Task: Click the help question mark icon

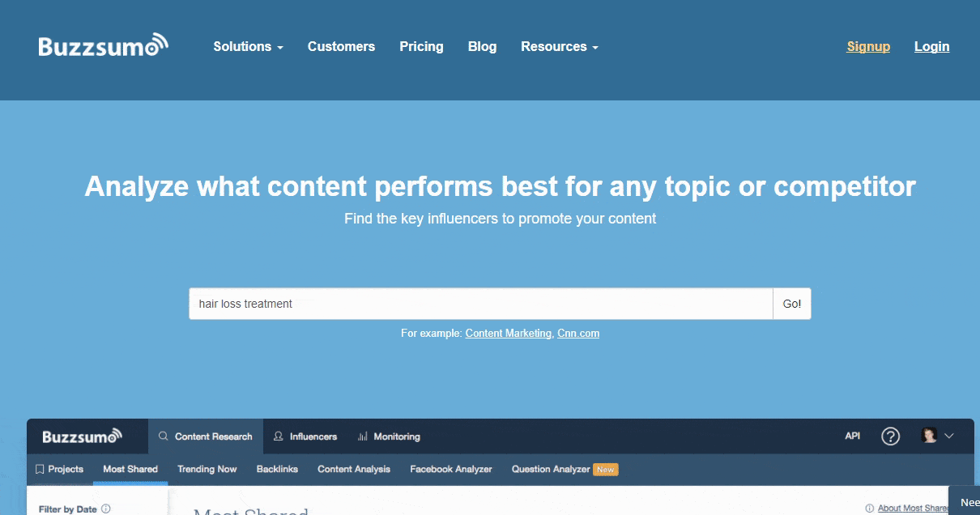Action: coord(890,436)
